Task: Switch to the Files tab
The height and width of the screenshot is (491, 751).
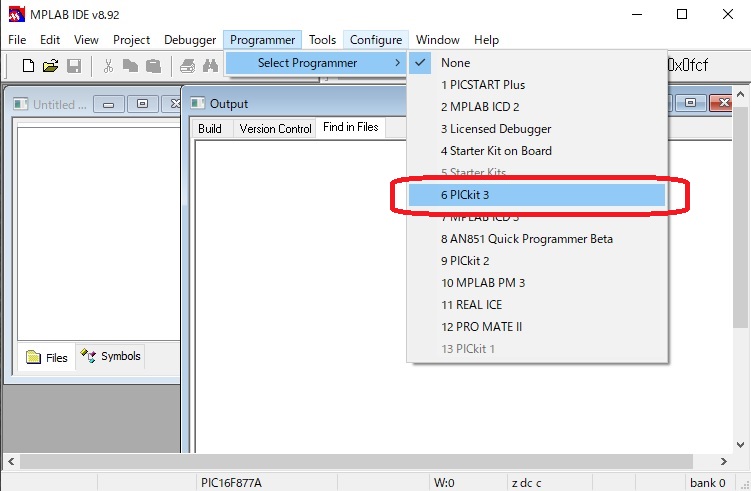Action: (47, 357)
